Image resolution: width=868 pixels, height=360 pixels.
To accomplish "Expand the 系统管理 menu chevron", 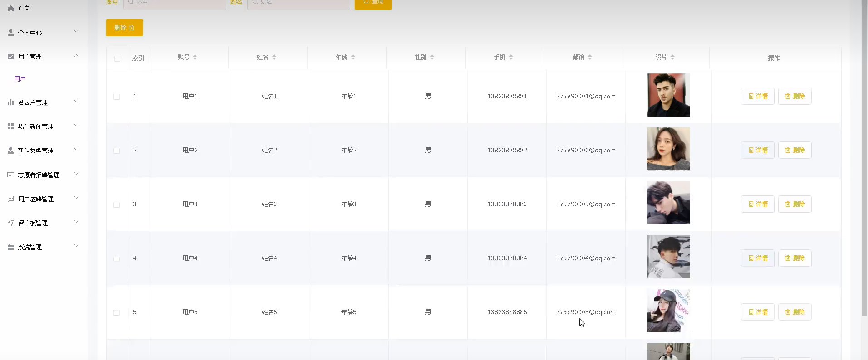I will 76,246.
